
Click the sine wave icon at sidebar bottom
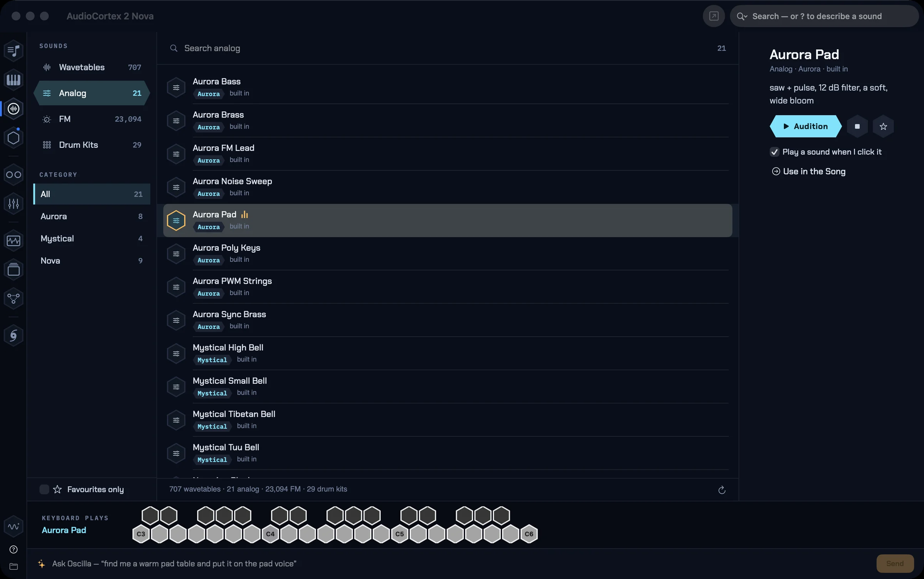[x=13, y=526]
